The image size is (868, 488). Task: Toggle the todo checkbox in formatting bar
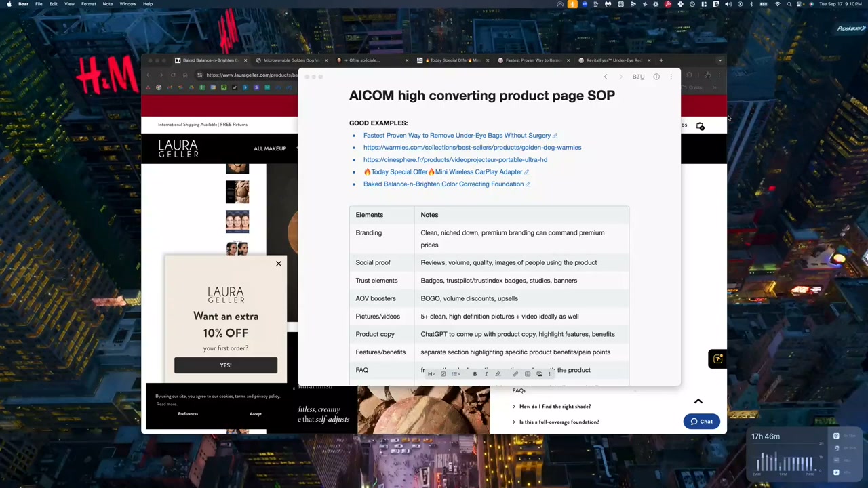tap(443, 374)
